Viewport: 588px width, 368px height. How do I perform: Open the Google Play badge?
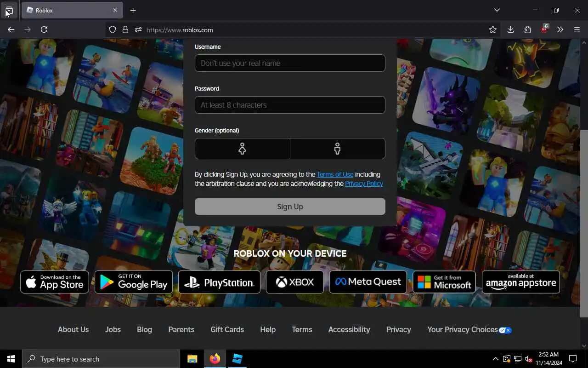(134, 282)
